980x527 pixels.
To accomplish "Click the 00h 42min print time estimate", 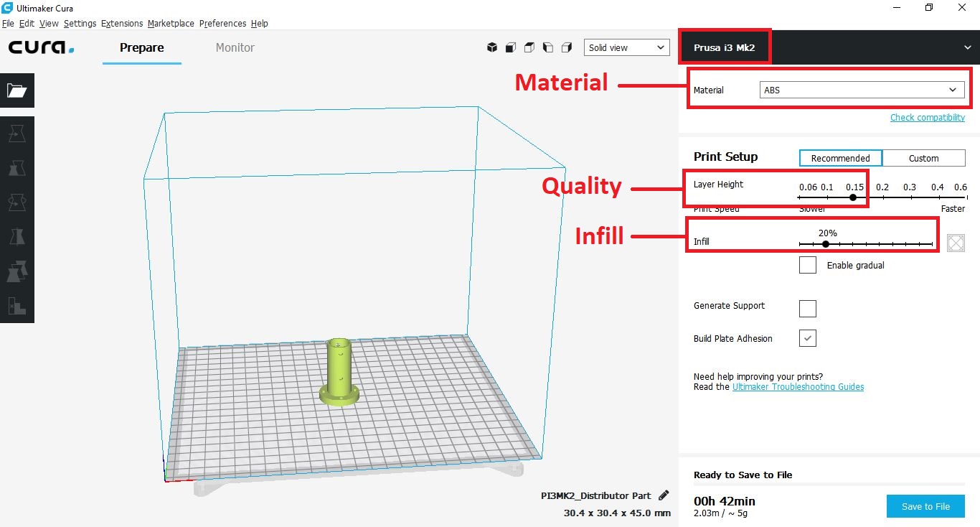I will [x=725, y=501].
